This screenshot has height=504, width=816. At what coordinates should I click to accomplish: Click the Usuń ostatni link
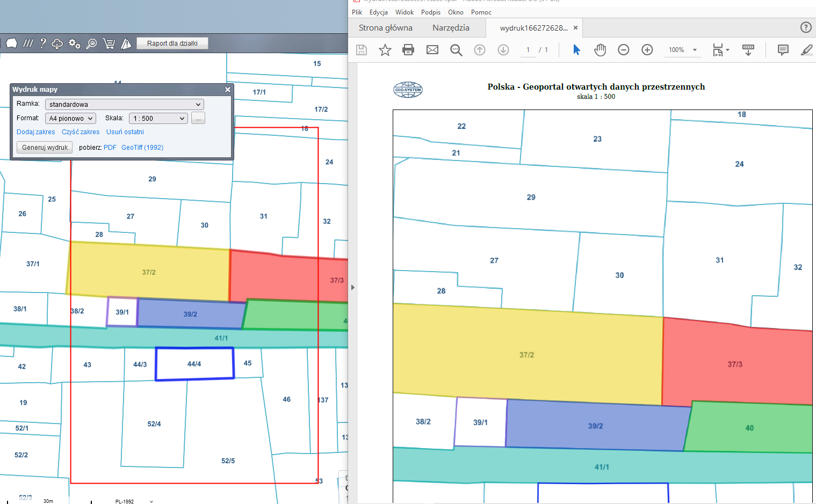coord(125,132)
